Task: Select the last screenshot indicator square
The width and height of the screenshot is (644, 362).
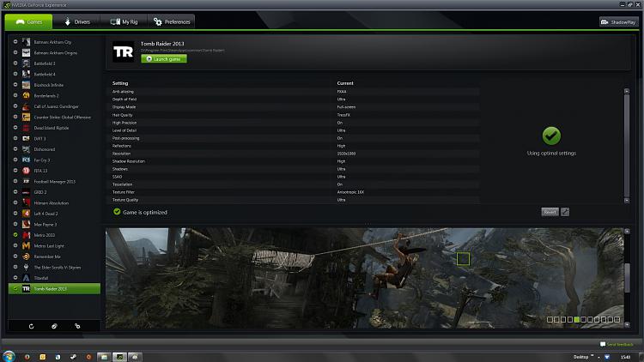Action: click(x=617, y=319)
